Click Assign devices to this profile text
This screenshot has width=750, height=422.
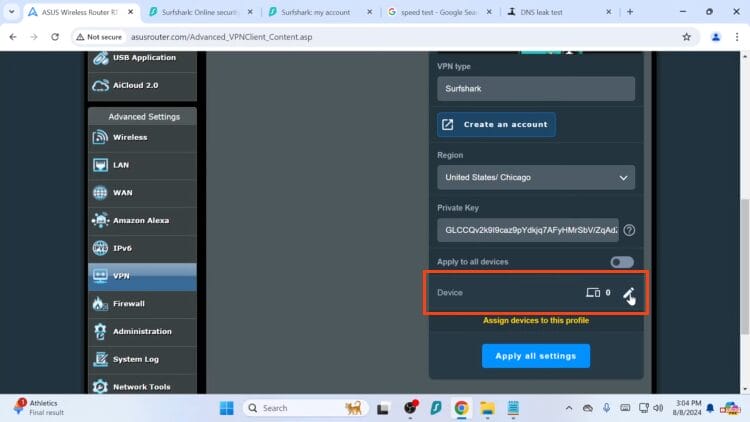(536, 321)
